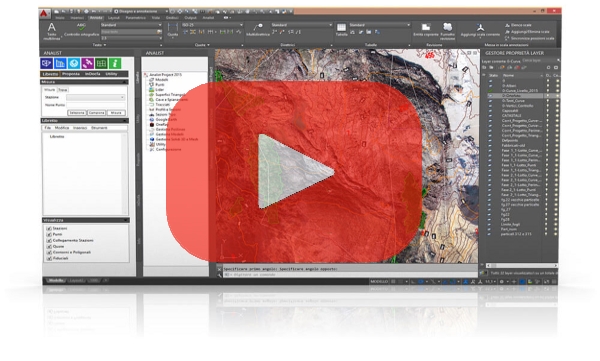Viewport: 600px width, 361px height.
Task: Click the Nome Punto input field
Action: (96, 105)
